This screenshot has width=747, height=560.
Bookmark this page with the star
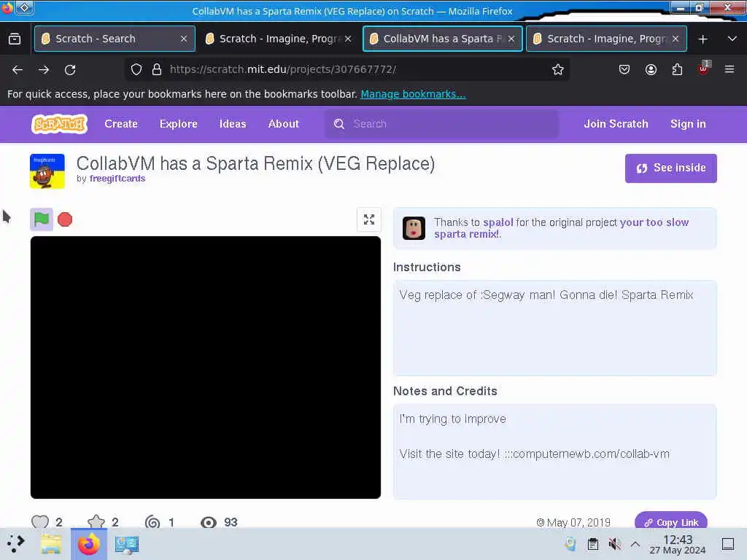coord(558,69)
